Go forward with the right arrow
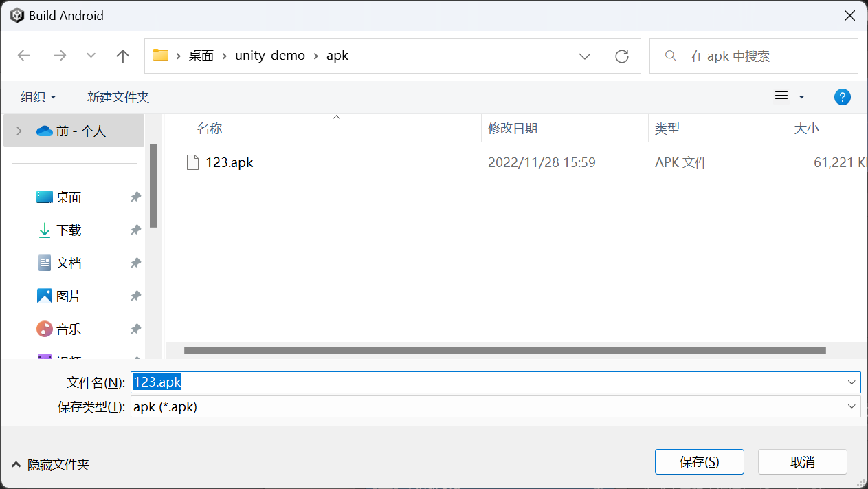This screenshot has height=489, width=868. pos(60,56)
